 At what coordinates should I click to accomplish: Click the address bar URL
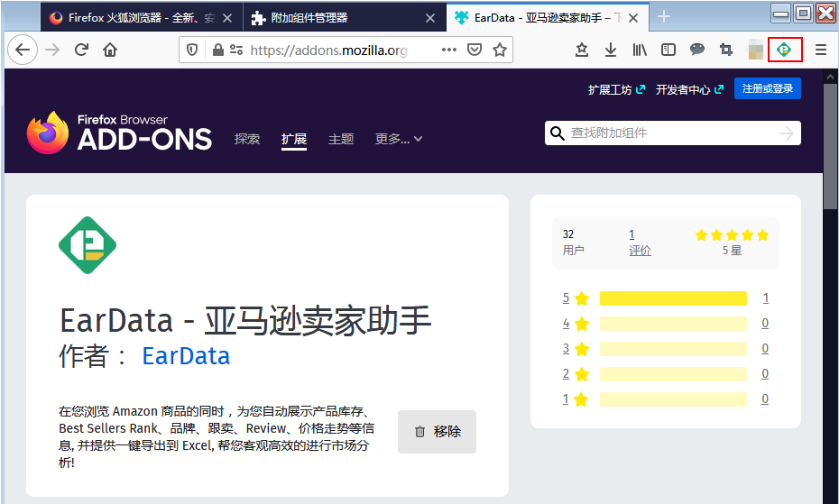pyautogui.click(x=328, y=50)
